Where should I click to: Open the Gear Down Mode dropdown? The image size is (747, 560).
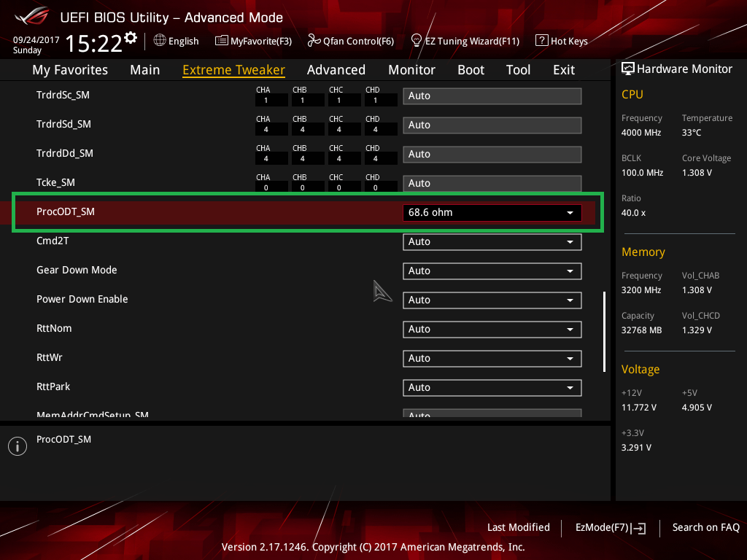[492, 271]
